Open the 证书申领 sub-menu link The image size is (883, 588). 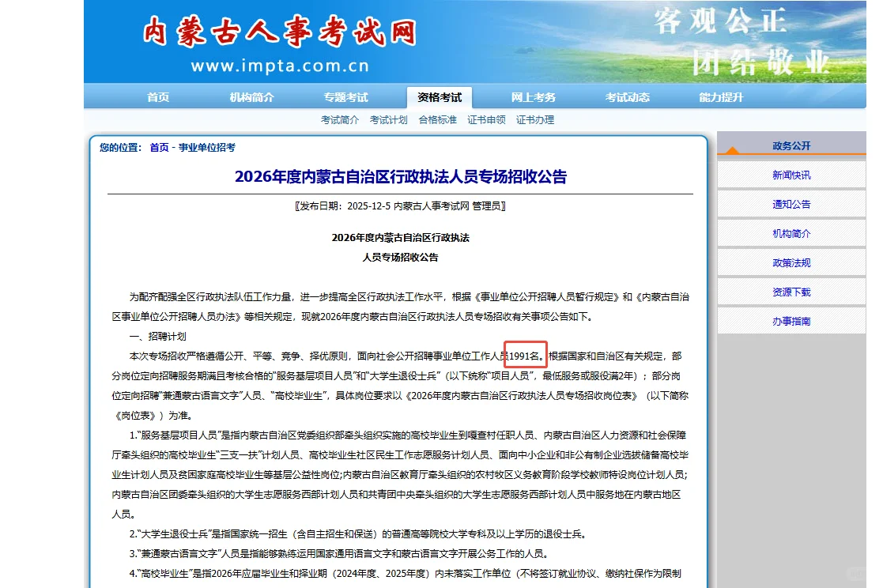pos(486,119)
